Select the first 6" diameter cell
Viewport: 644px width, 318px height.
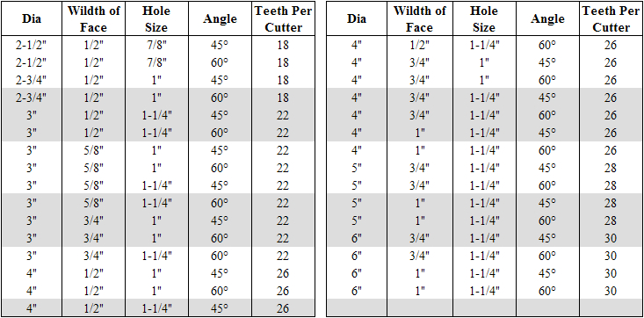357,238
